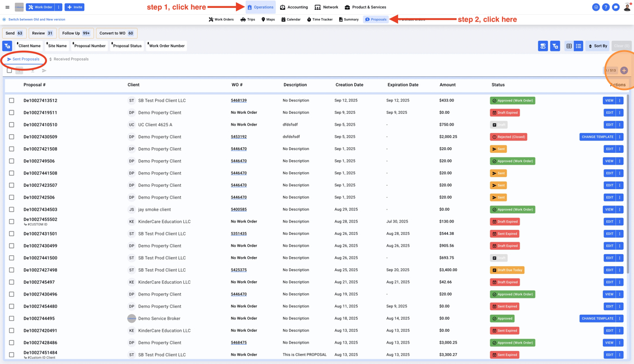
Task: Check the box for proposal De10027421508
Action: click(11, 149)
